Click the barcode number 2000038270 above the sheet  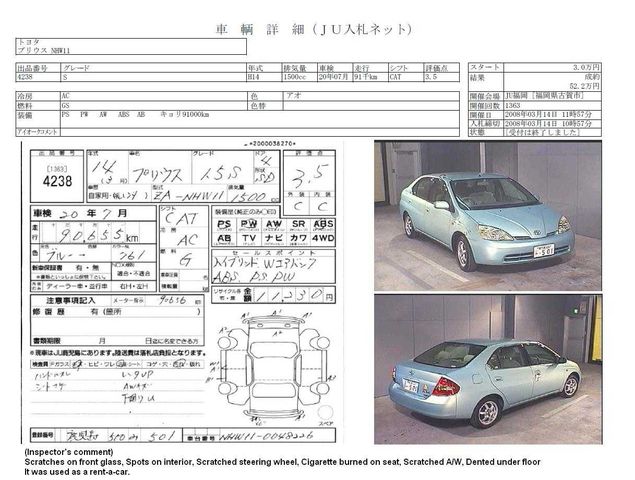[x=271, y=144]
